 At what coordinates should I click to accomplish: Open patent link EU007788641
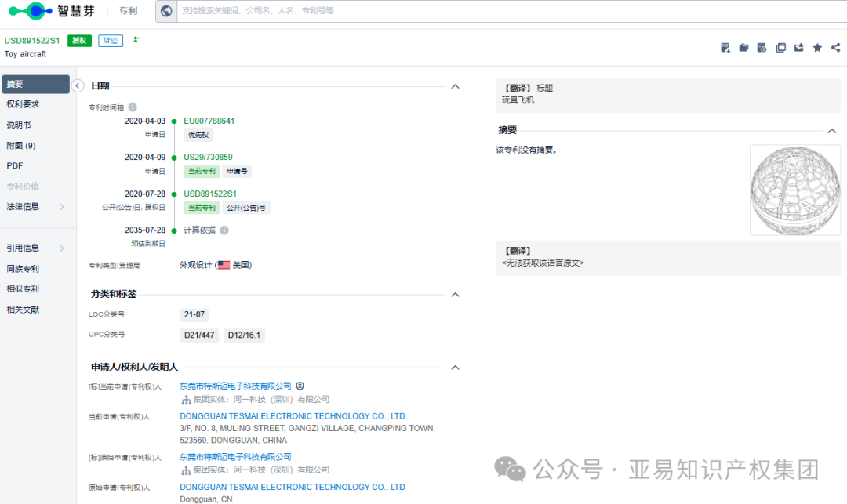point(209,121)
